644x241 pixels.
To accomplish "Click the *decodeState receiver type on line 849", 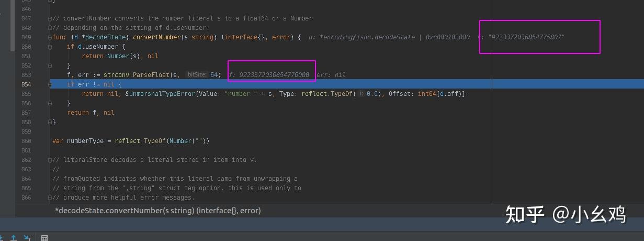I will pyautogui.click(x=103, y=37).
